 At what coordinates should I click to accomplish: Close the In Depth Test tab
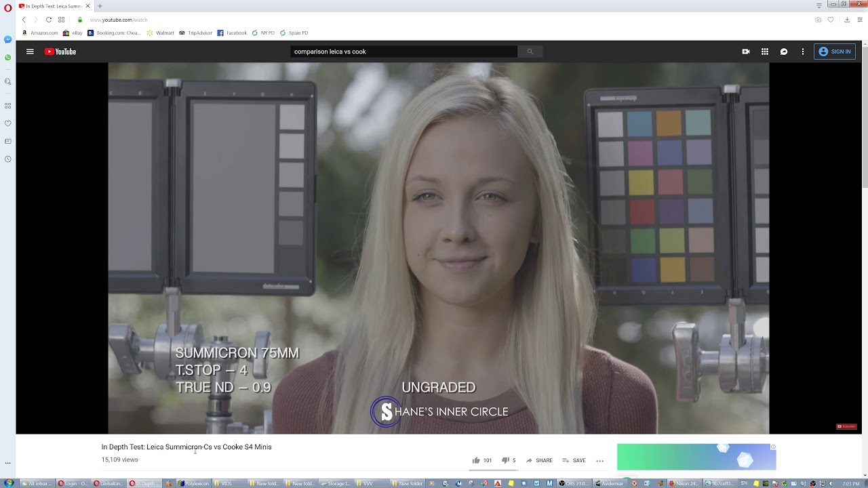87,6
